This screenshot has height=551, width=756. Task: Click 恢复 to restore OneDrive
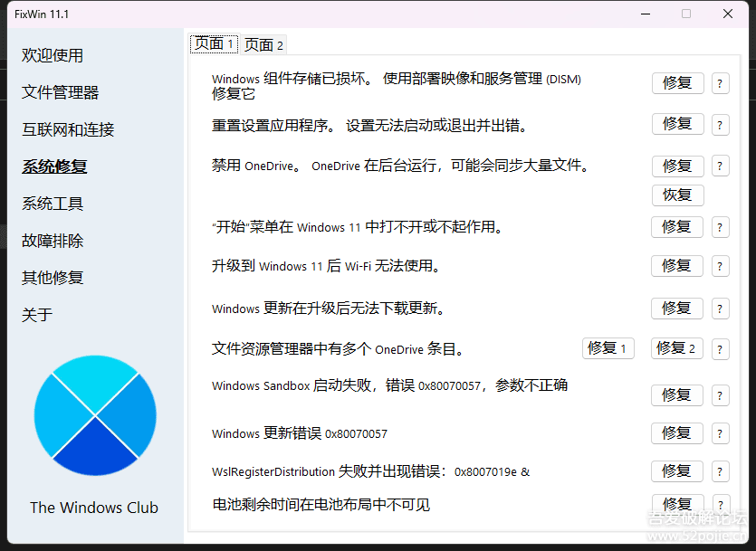pyautogui.click(x=678, y=195)
